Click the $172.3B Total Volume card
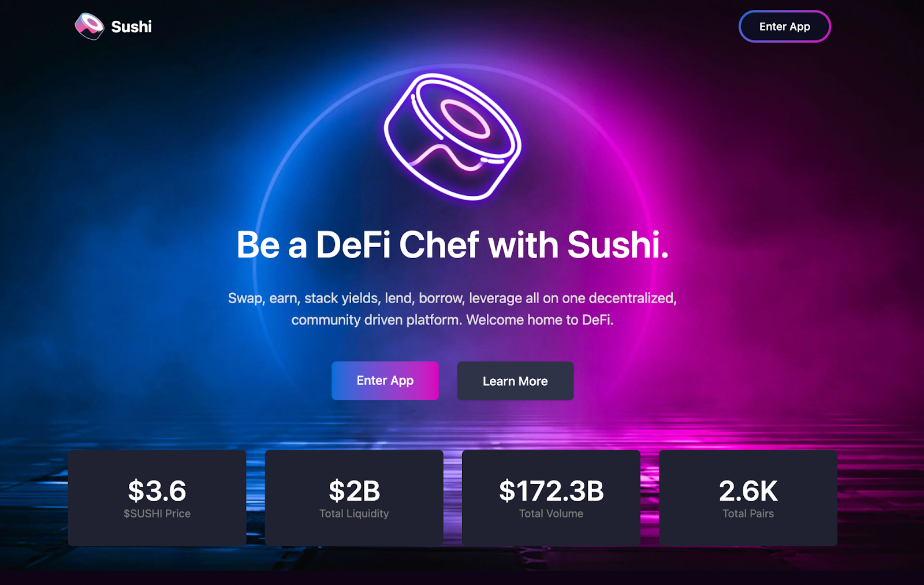This screenshot has height=585, width=924. point(551,498)
